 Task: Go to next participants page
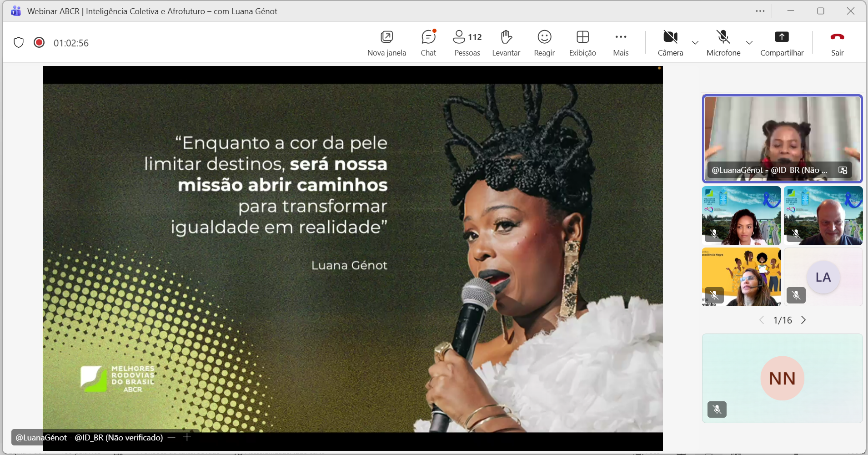point(803,320)
